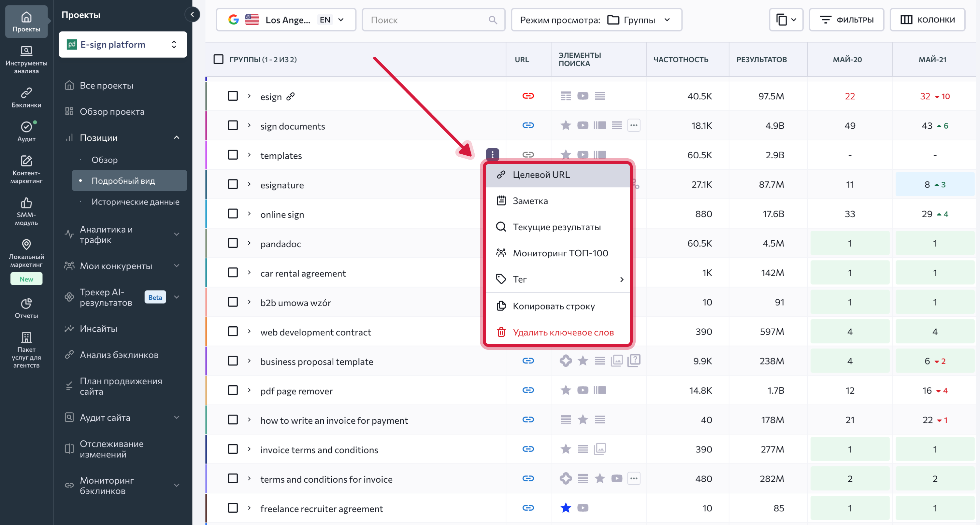
Task: Click the more SERP features button for sign documents
Action: pos(634,125)
